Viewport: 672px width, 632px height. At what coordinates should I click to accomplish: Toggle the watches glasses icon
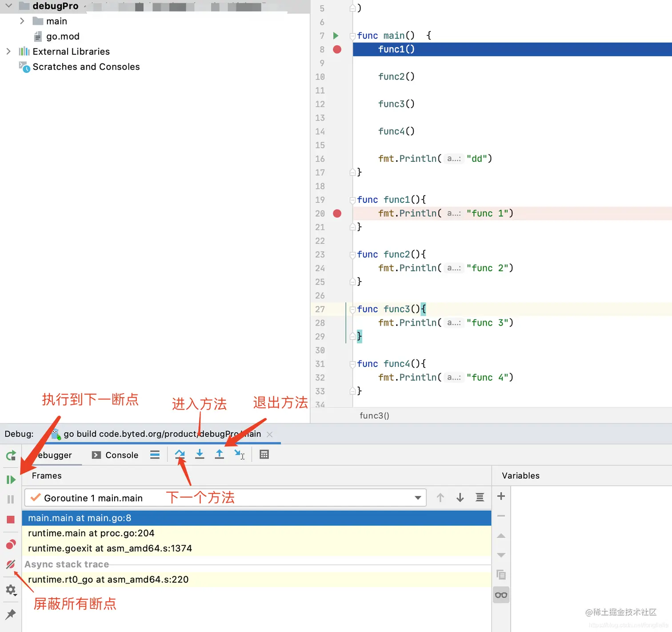[501, 595]
